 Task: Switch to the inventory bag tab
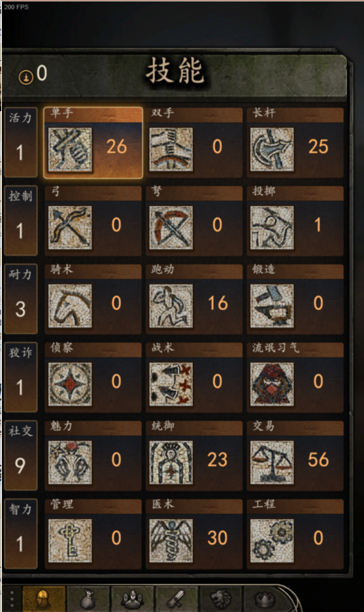pos(88,598)
